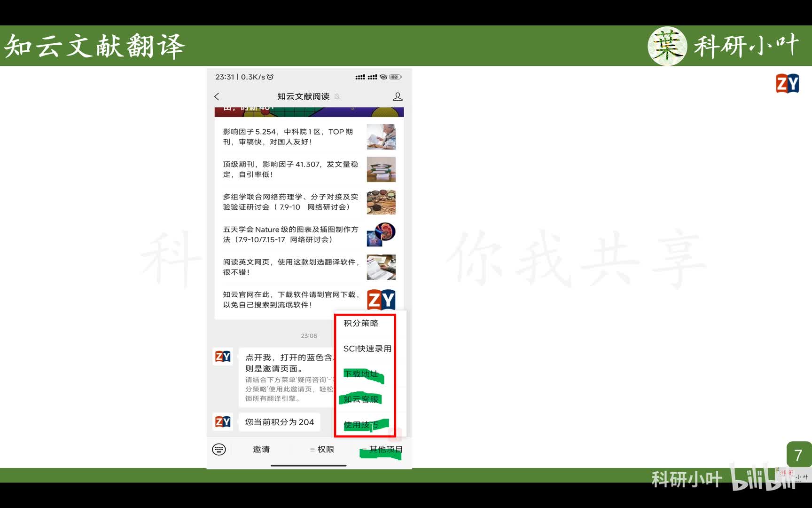
Task: Tap ZY avatar beside the points message
Action: (223, 421)
